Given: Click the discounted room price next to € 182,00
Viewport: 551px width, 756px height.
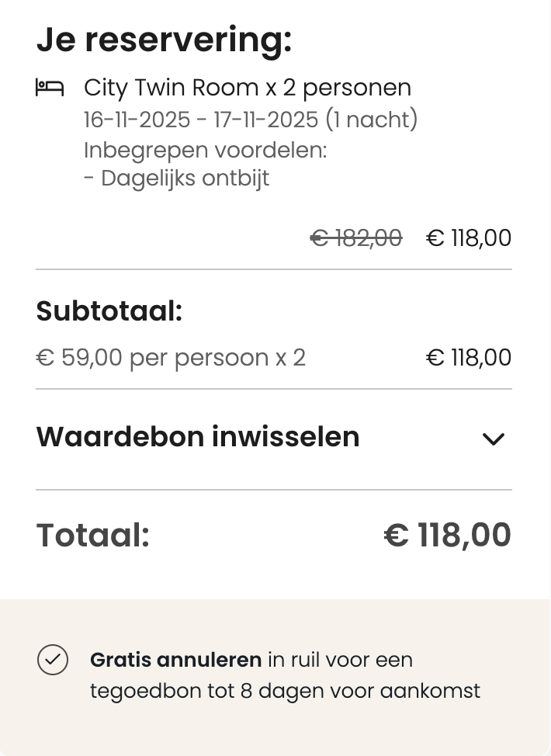Looking at the screenshot, I should [x=469, y=238].
